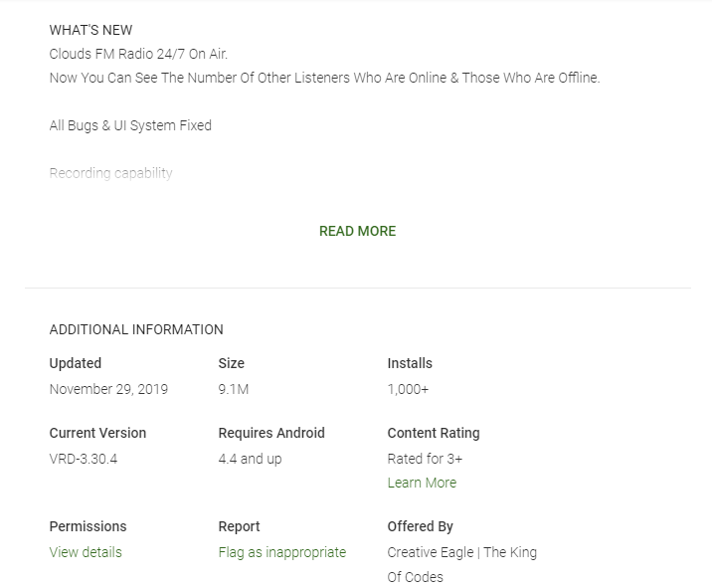Image resolution: width=712 pixels, height=588 pixels.
Task: Click the Creative Eagle developer name
Action: coord(461,564)
